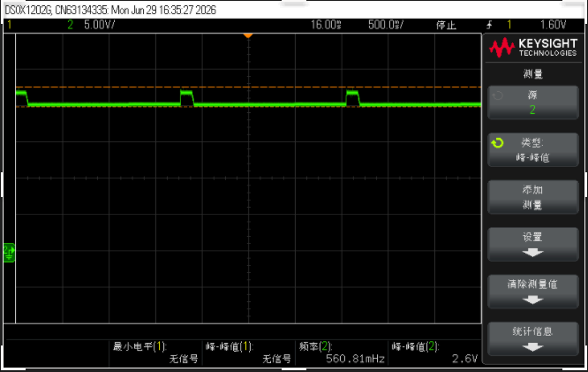The image size is (588, 372).
Task: Open the 源 source softkey showing channel 2
Action: coord(533,102)
